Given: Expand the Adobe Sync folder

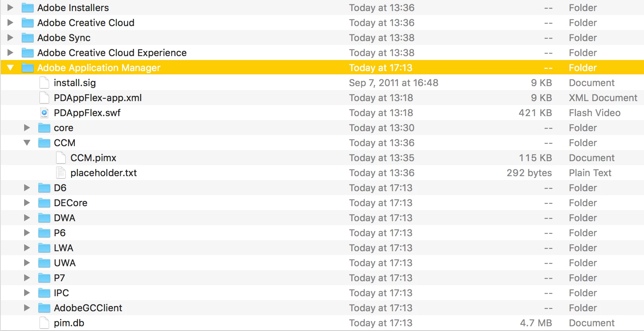Looking at the screenshot, I should [x=10, y=38].
